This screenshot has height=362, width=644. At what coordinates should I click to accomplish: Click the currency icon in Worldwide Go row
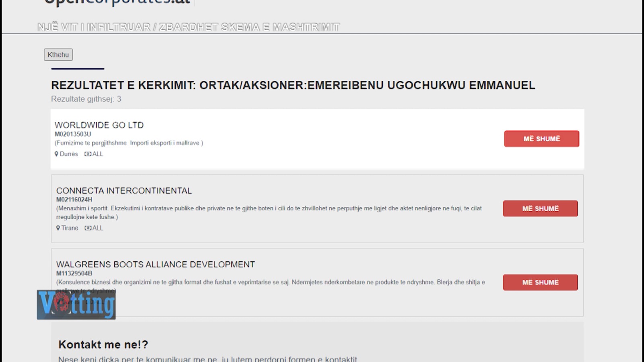[x=87, y=154]
